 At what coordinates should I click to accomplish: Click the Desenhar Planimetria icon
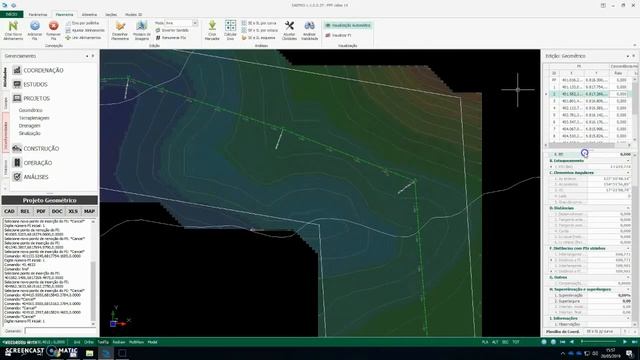[x=120, y=27]
